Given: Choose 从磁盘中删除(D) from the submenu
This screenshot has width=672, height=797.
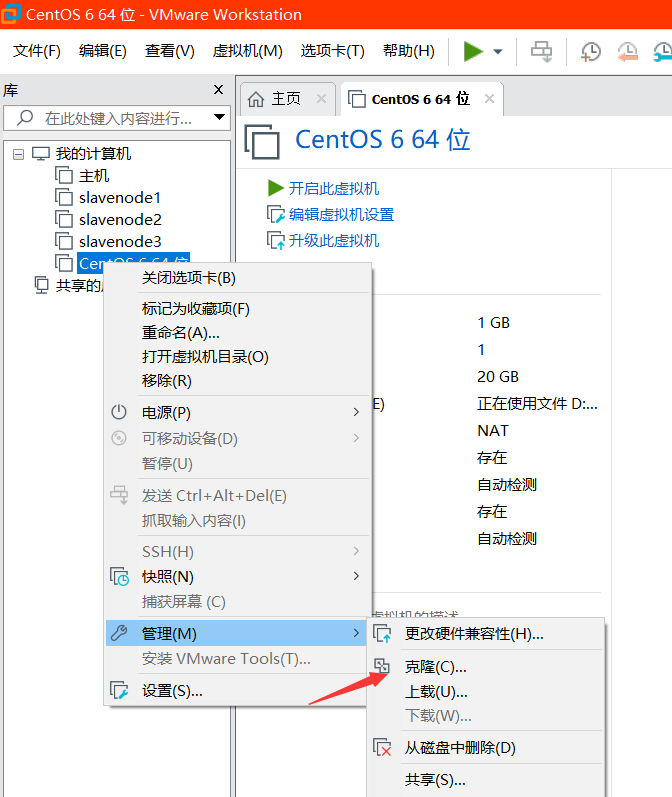Looking at the screenshot, I should pyautogui.click(x=486, y=748).
